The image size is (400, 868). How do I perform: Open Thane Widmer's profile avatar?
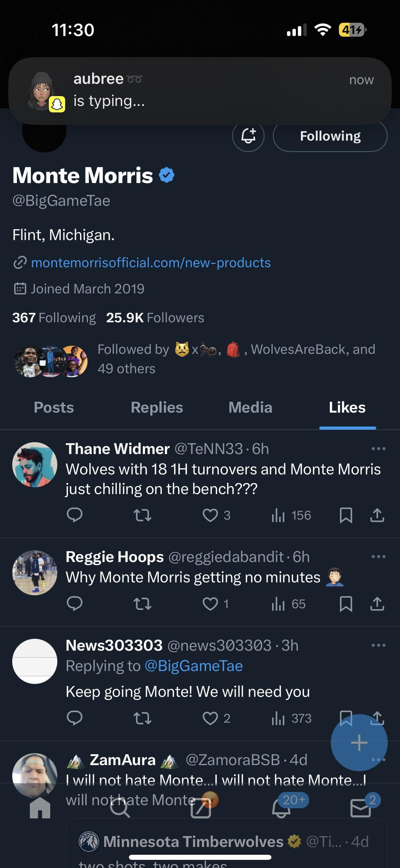(x=35, y=465)
